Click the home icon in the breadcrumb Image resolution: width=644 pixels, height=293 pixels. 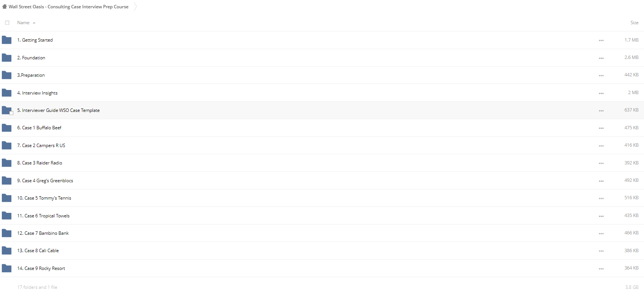coord(5,6)
